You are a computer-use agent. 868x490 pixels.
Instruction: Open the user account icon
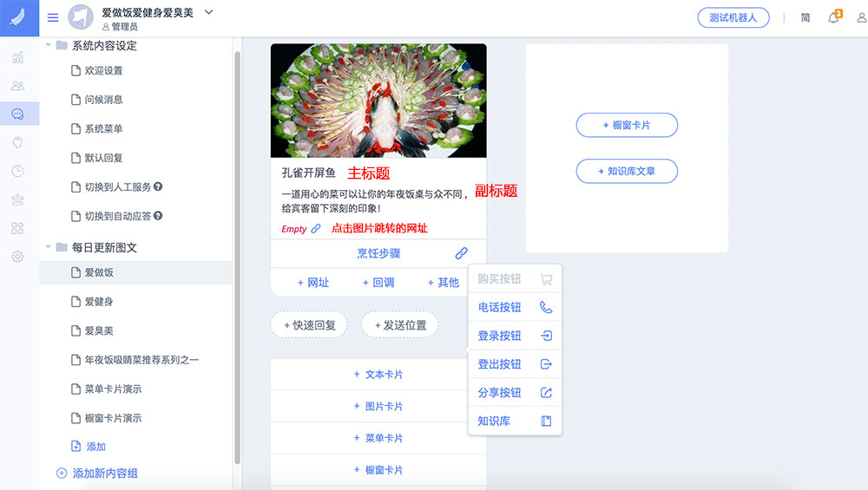point(861,17)
